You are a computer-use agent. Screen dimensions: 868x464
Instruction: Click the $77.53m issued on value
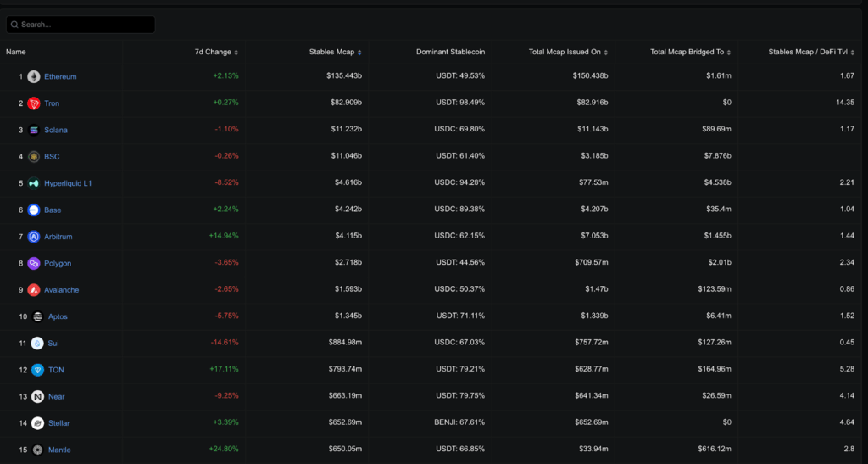(x=593, y=182)
